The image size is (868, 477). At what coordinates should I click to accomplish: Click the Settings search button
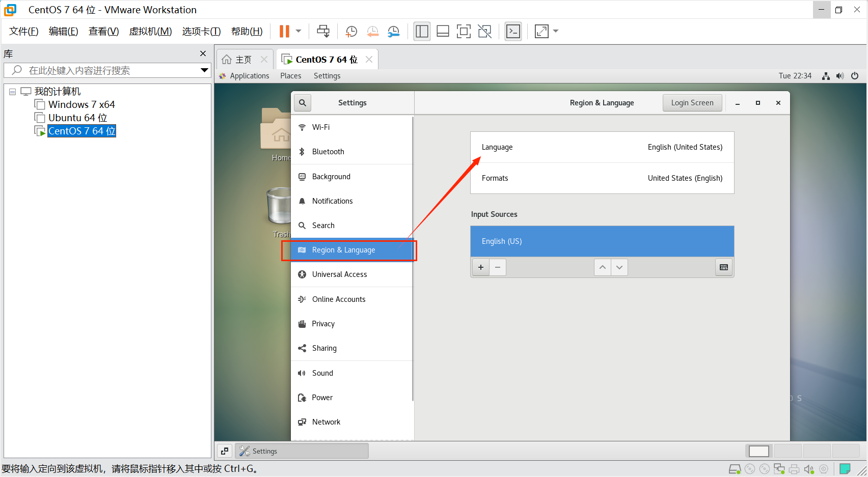303,103
